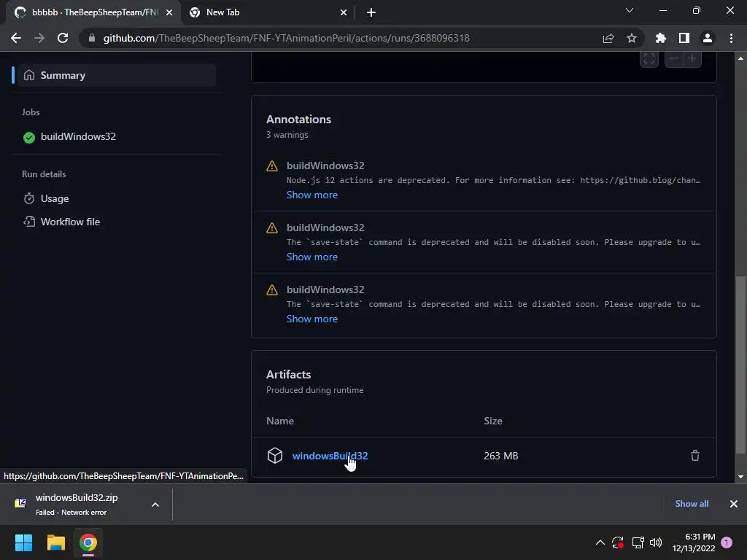This screenshot has height=560, width=747.
Task: Expand Show more under Node.js 12 warning
Action: pos(312,195)
